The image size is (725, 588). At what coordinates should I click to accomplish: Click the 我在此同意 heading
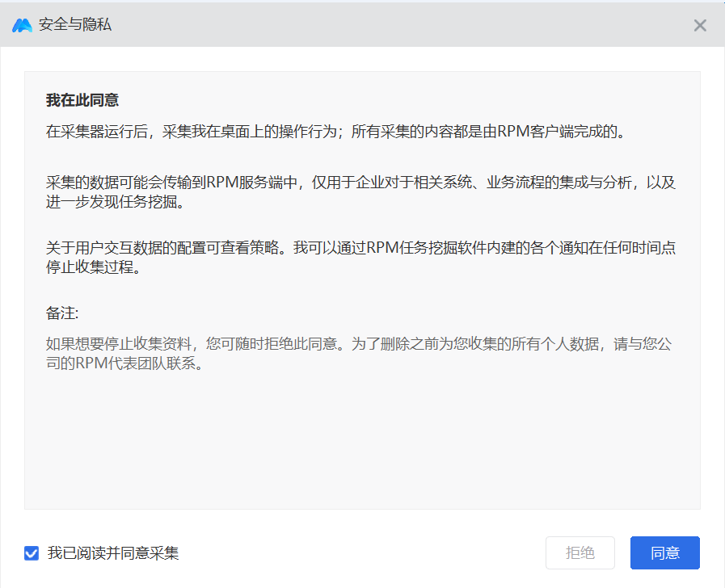pos(82,101)
